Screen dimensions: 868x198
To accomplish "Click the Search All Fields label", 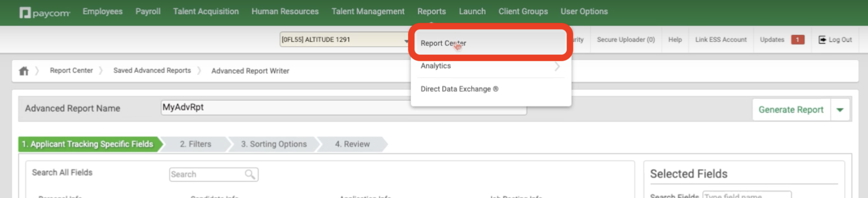I will [62, 172].
